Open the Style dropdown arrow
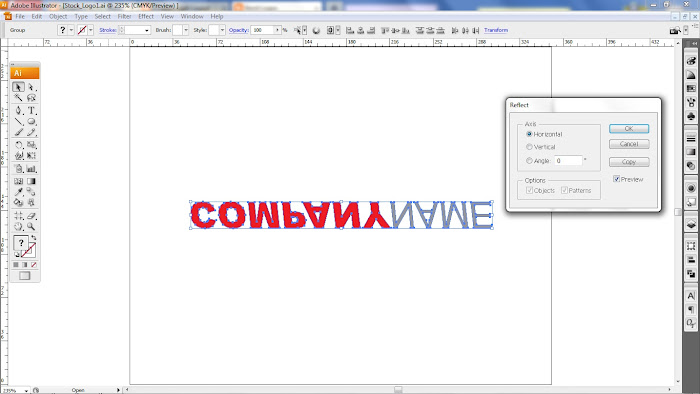Viewport: 700px width, 394px height. tap(222, 30)
